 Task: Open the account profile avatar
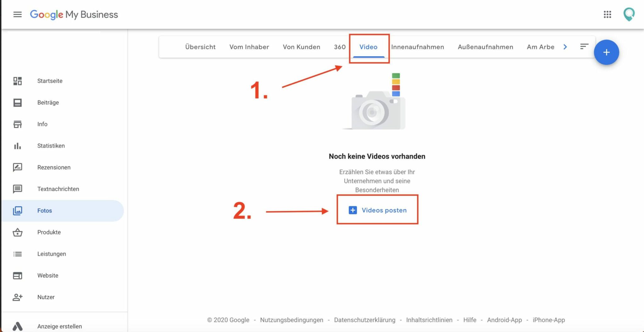pyautogui.click(x=629, y=14)
